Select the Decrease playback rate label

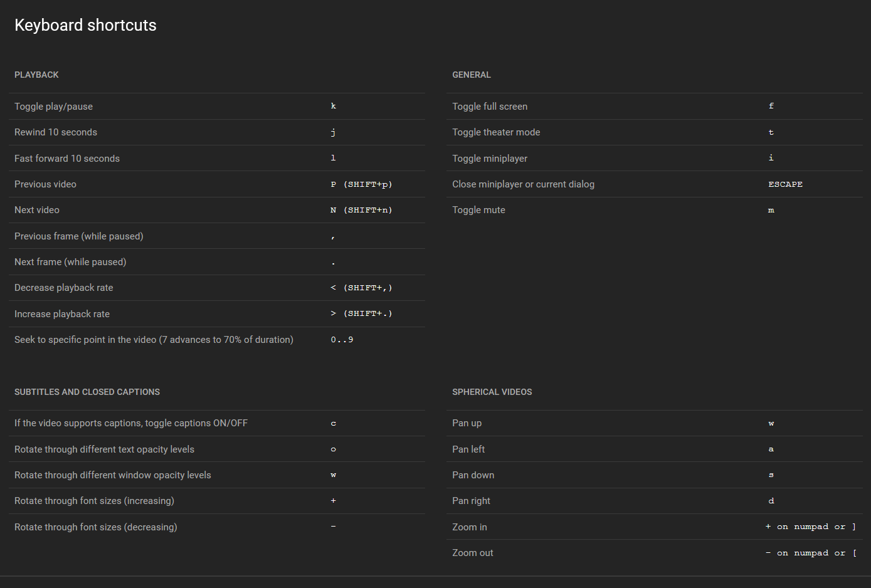[64, 288]
